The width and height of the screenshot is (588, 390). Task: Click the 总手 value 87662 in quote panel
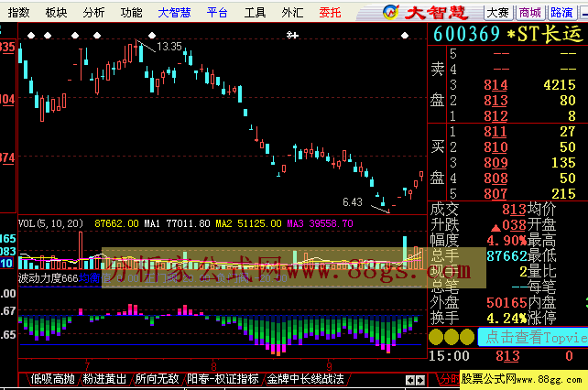506,256
